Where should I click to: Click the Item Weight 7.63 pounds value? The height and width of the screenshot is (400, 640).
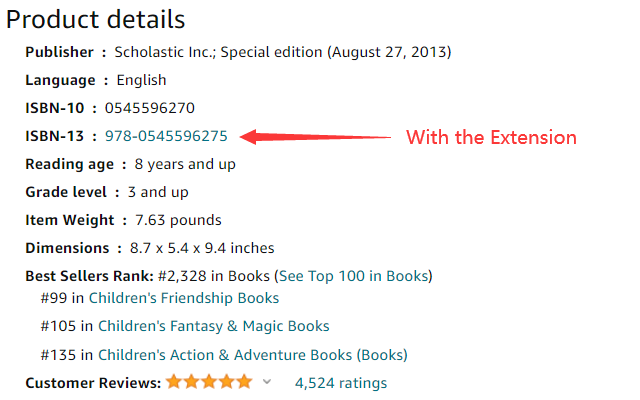click(x=171, y=220)
